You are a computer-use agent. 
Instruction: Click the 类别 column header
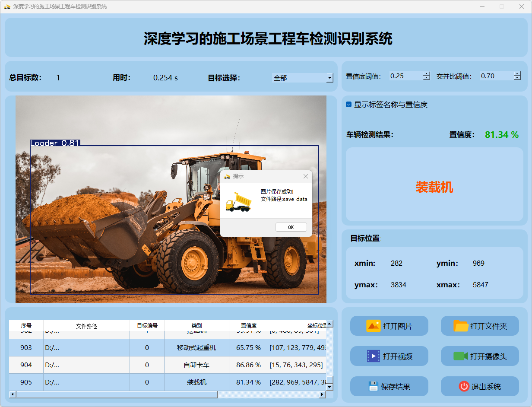point(196,326)
